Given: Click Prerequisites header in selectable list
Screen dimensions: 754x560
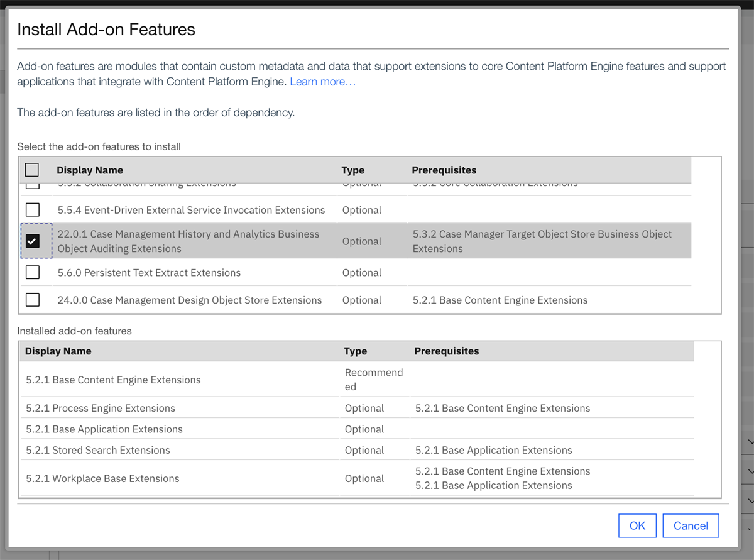Looking at the screenshot, I should tap(444, 170).
